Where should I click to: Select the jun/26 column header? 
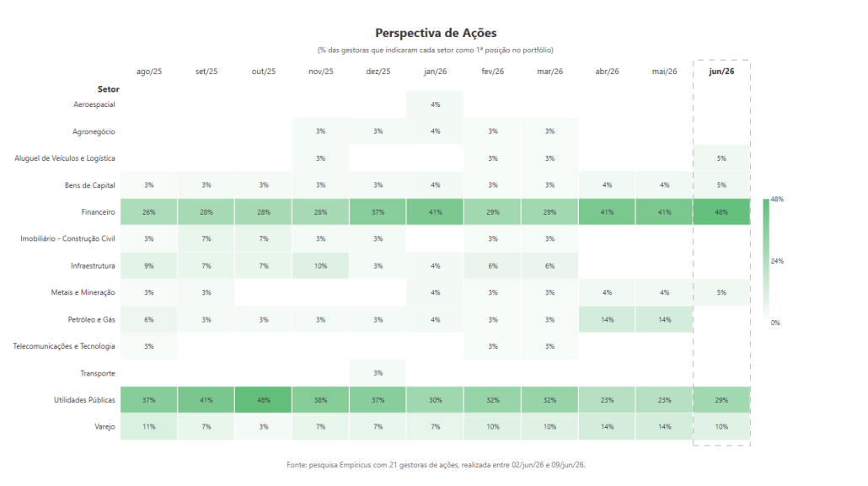click(x=721, y=72)
